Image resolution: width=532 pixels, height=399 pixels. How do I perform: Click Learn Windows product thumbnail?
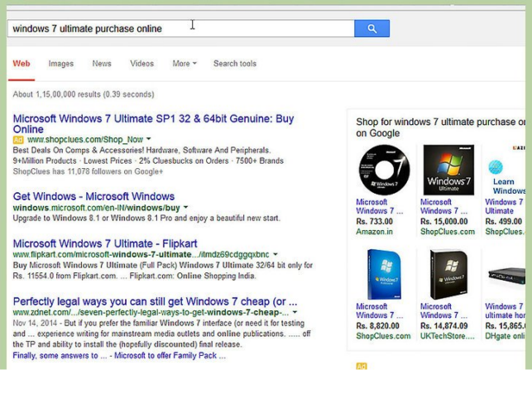506,170
